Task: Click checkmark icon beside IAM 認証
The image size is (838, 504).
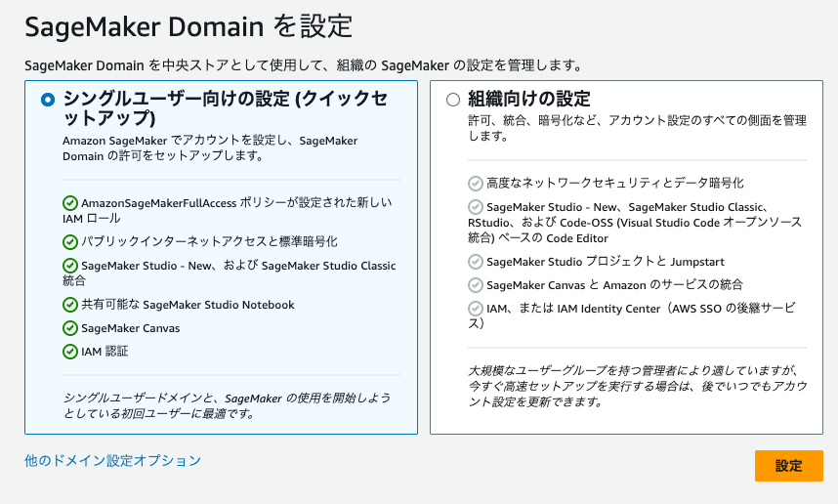Action: [70, 352]
